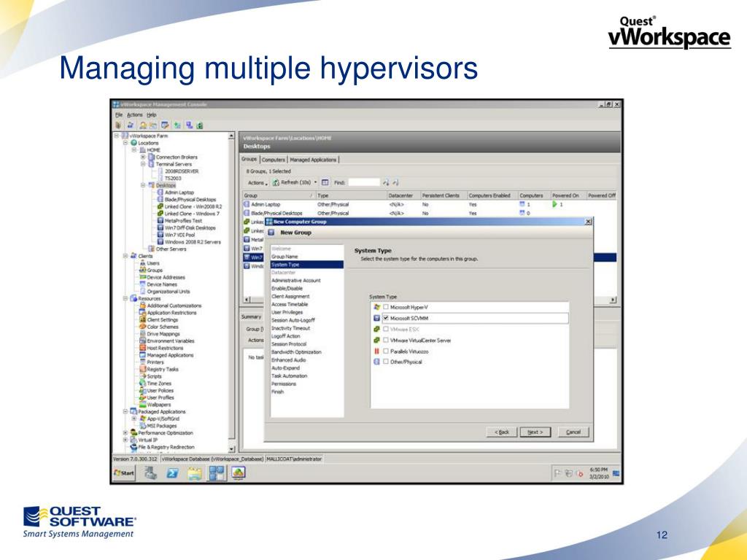Tick the Parallels Virtuozzo checkbox
Image resolution: width=747 pixels, height=560 pixels.
[x=386, y=351]
